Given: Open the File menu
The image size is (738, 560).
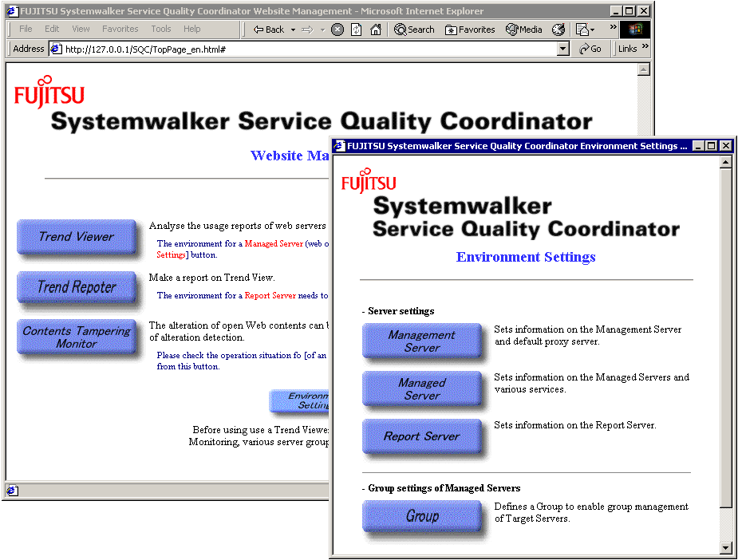Looking at the screenshot, I should pyautogui.click(x=26, y=29).
